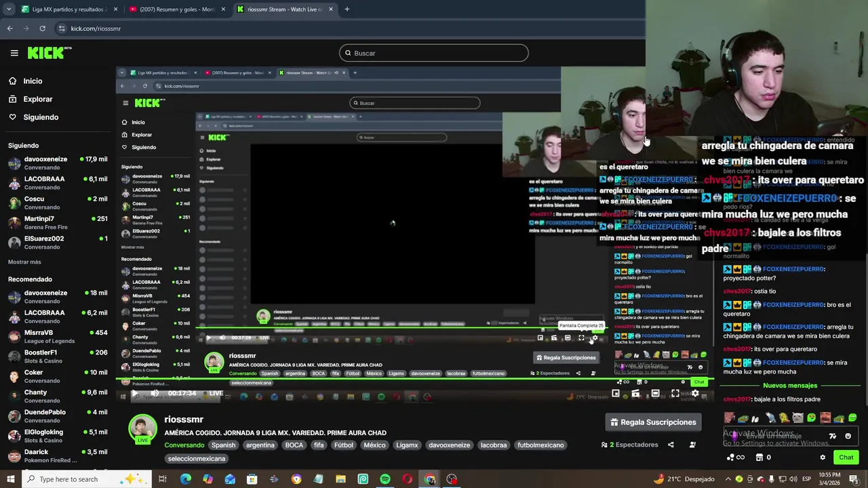Viewport: 868px width, 488px height.
Task: Select the seleccionmexicana tag
Action: click(197, 459)
